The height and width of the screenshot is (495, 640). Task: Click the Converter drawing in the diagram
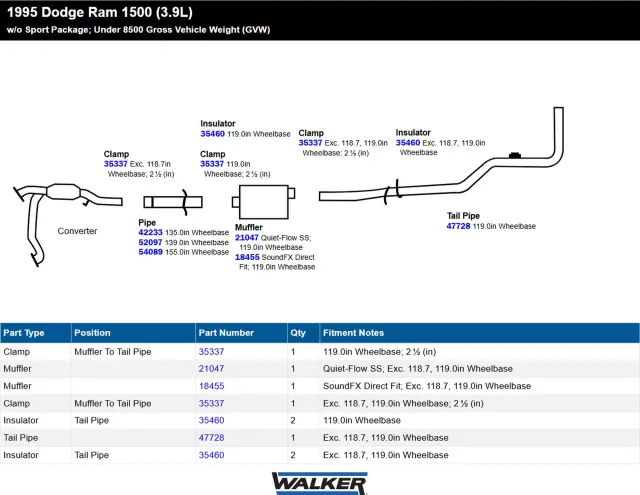coord(67,224)
